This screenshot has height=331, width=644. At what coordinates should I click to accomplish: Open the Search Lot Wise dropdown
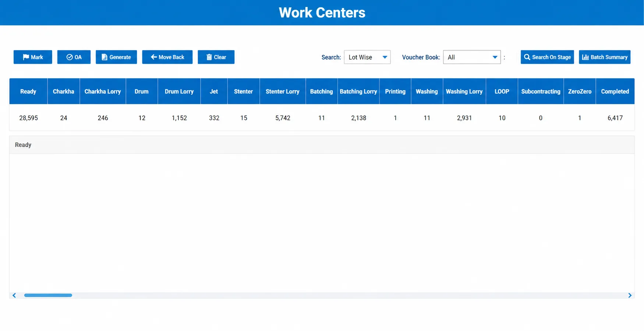[x=367, y=57]
